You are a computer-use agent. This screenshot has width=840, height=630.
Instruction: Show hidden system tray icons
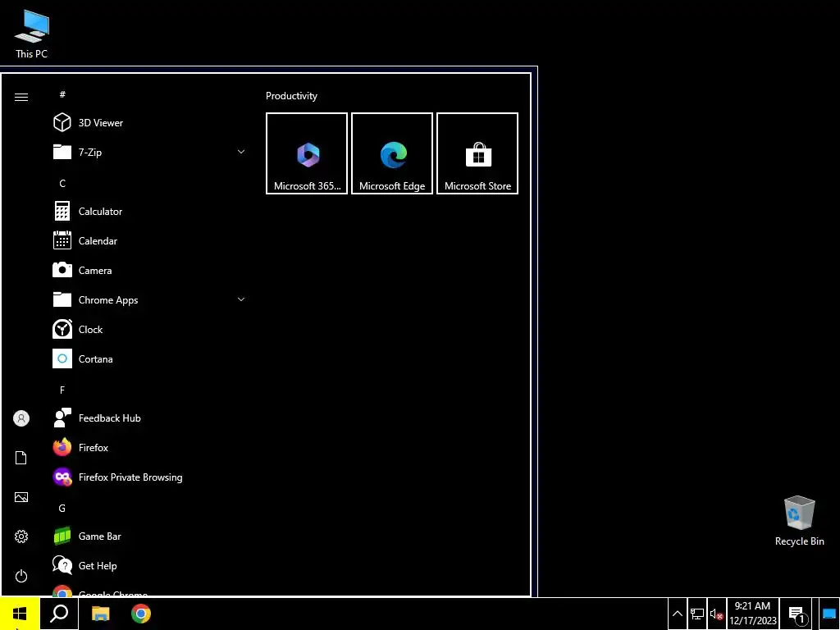click(x=677, y=614)
